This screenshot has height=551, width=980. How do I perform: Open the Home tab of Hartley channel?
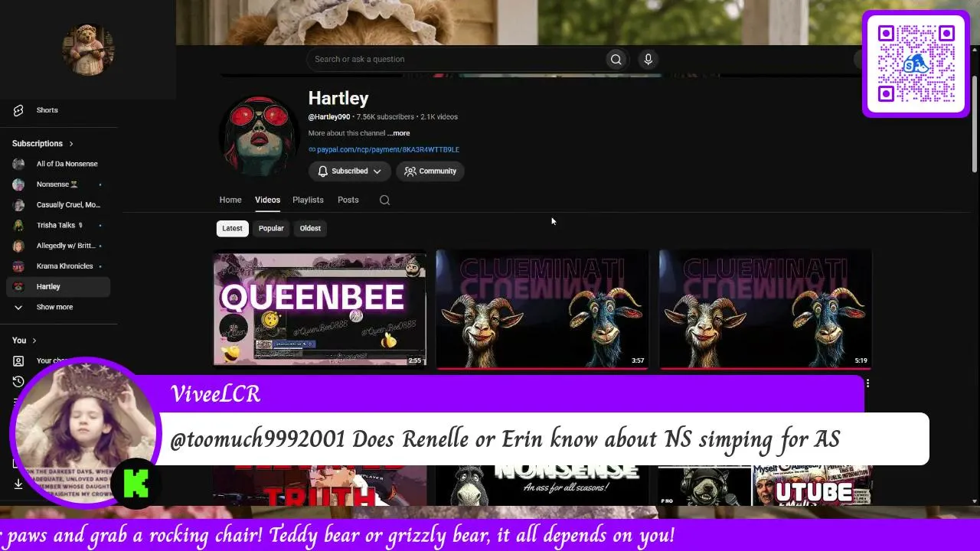(x=230, y=200)
